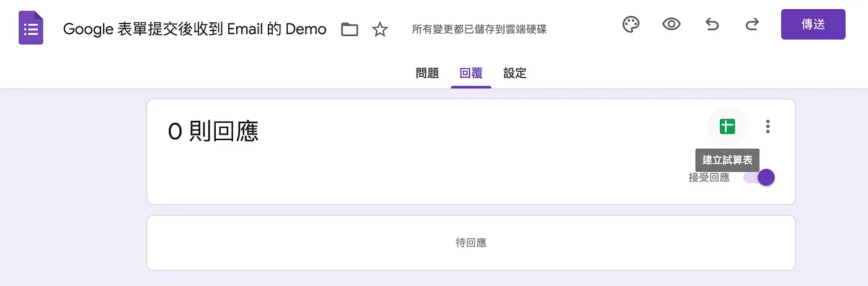Image resolution: width=868 pixels, height=286 pixels.
Task: Move form to folder icon
Action: click(x=350, y=29)
